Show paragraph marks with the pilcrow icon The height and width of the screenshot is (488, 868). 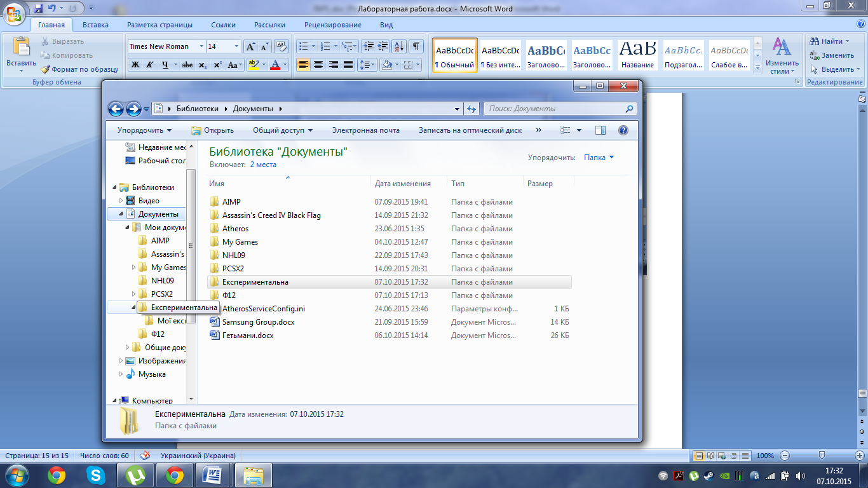(x=416, y=46)
